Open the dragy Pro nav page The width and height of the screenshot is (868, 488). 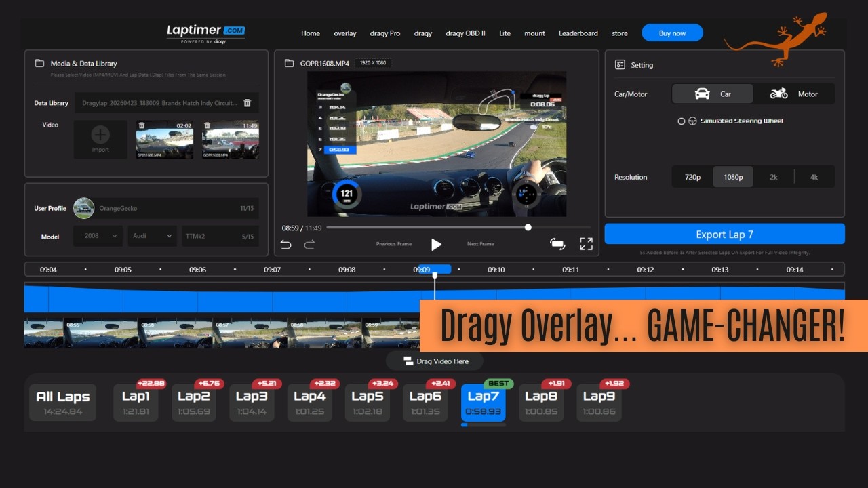(385, 33)
